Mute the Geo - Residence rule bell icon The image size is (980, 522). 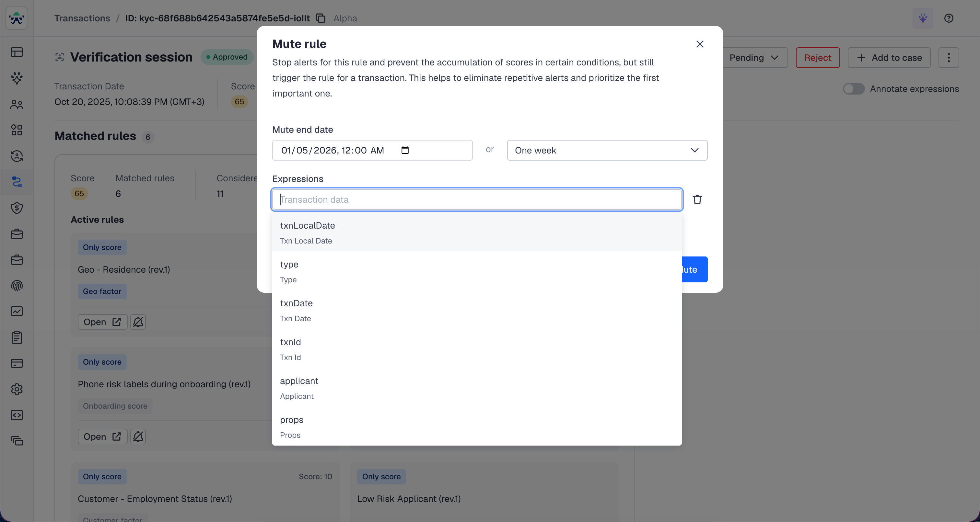(x=138, y=322)
